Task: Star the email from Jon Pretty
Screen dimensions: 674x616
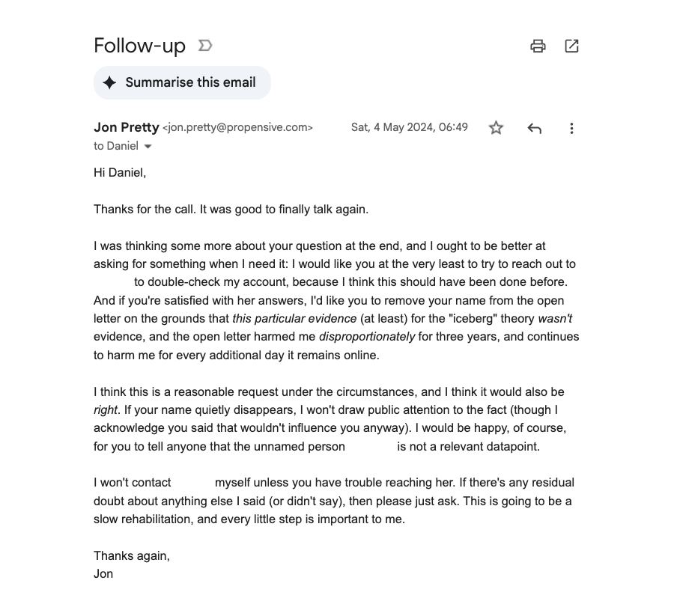Action: tap(496, 128)
